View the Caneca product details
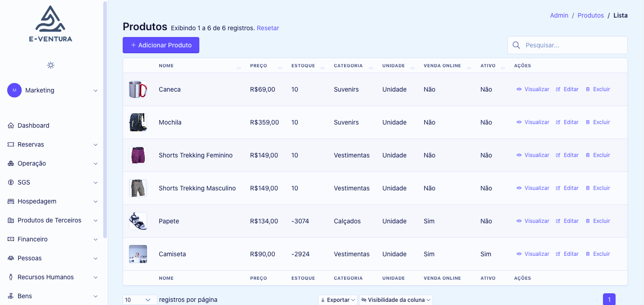This screenshot has height=305, width=644. tap(533, 89)
